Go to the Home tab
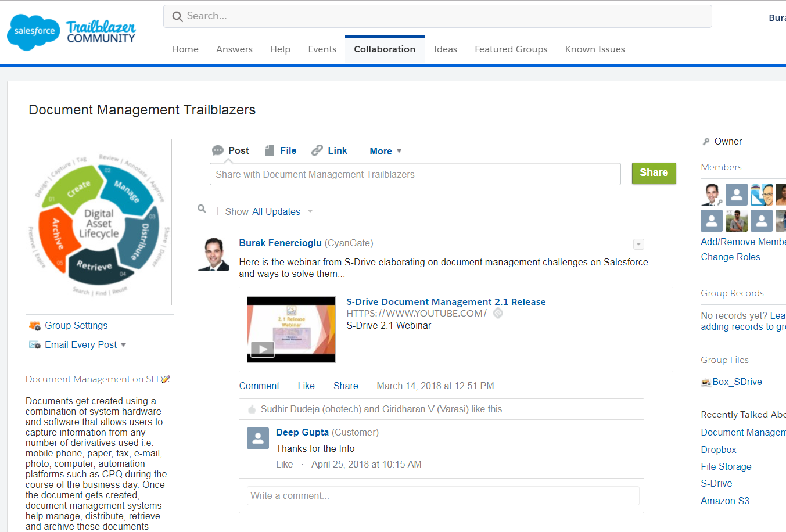This screenshot has height=532, width=786. (185, 49)
